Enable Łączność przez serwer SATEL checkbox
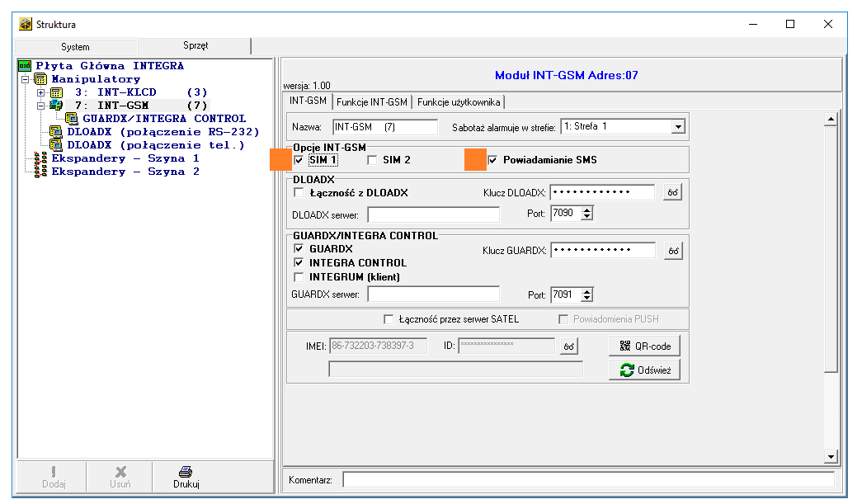 [389, 319]
